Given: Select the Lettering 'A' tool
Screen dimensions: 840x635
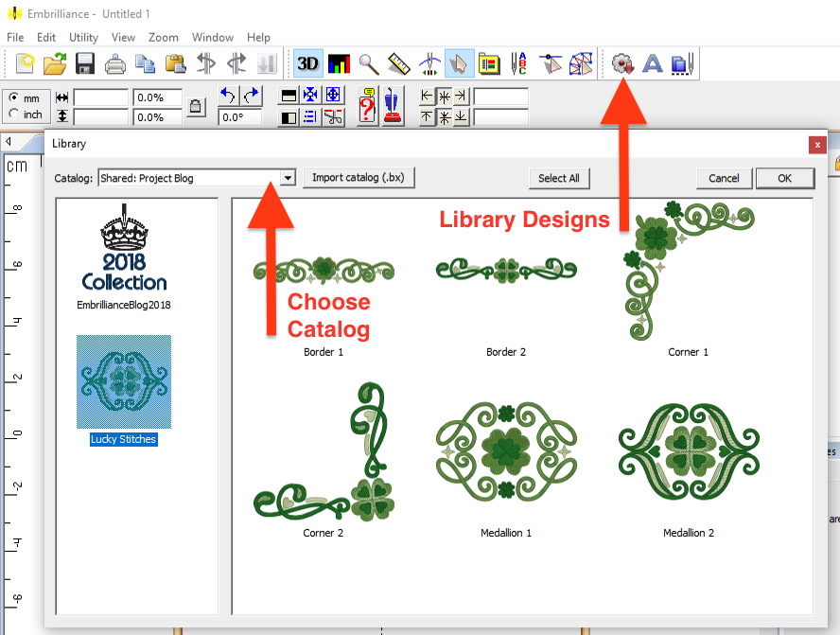Looking at the screenshot, I should pyautogui.click(x=652, y=63).
